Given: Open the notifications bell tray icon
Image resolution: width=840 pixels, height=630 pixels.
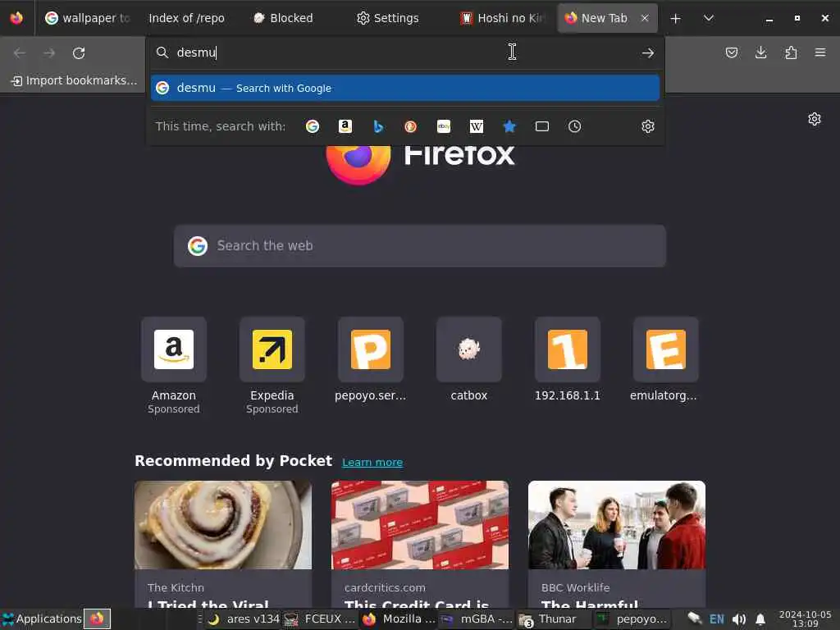Looking at the screenshot, I should pyautogui.click(x=760, y=619).
